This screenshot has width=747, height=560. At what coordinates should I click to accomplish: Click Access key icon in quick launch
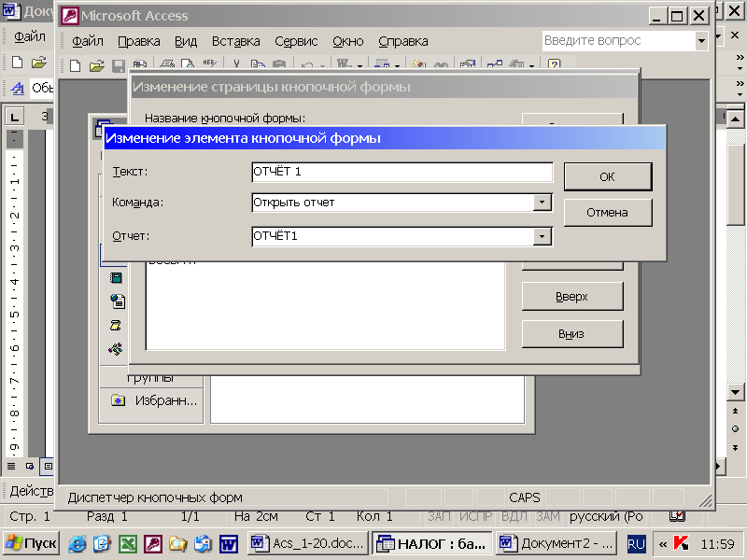click(x=153, y=543)
